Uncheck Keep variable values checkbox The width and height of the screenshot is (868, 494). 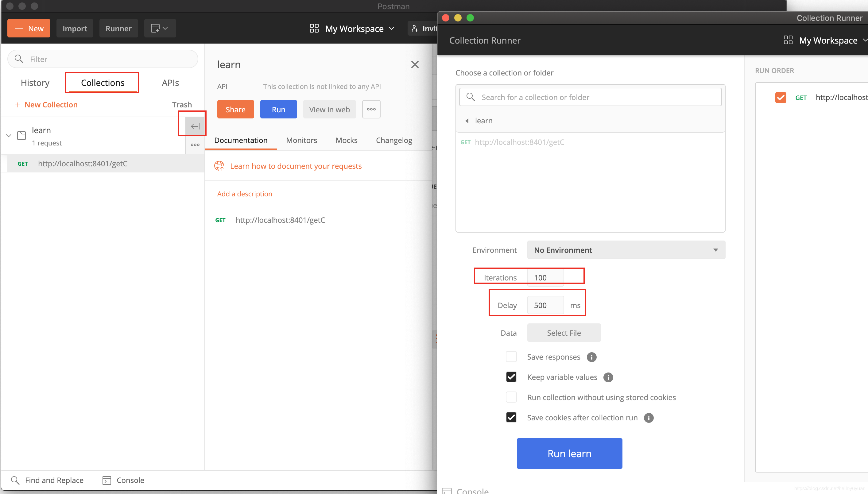tap(511, 377)
